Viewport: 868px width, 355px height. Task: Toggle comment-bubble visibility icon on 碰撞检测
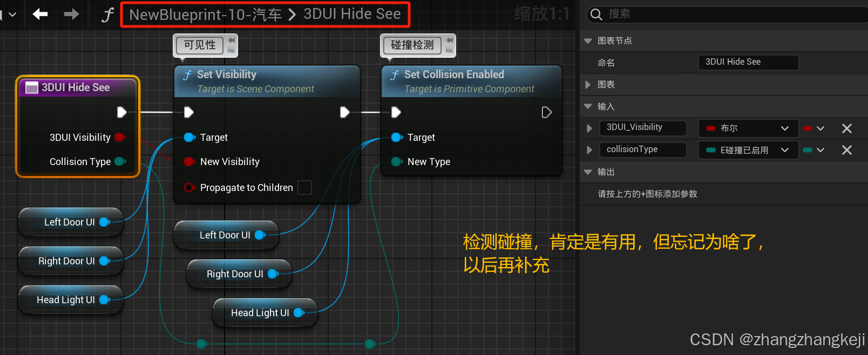[449, 50]
